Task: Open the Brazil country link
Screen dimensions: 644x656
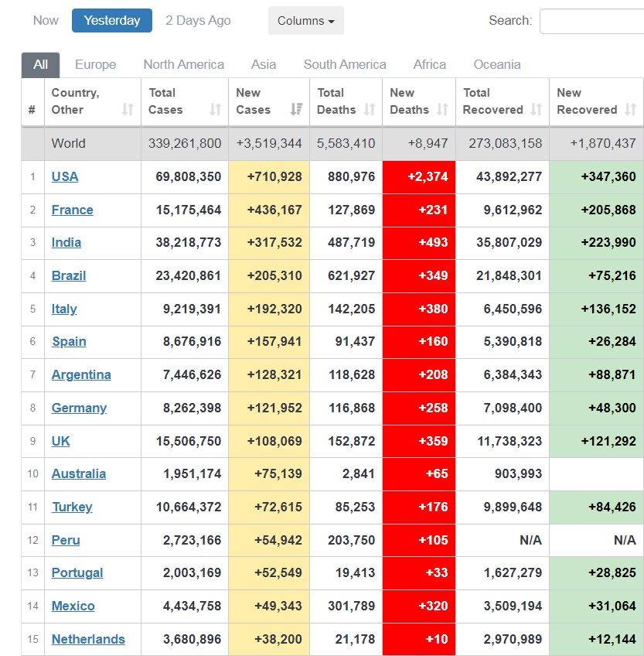Action: 69,275
